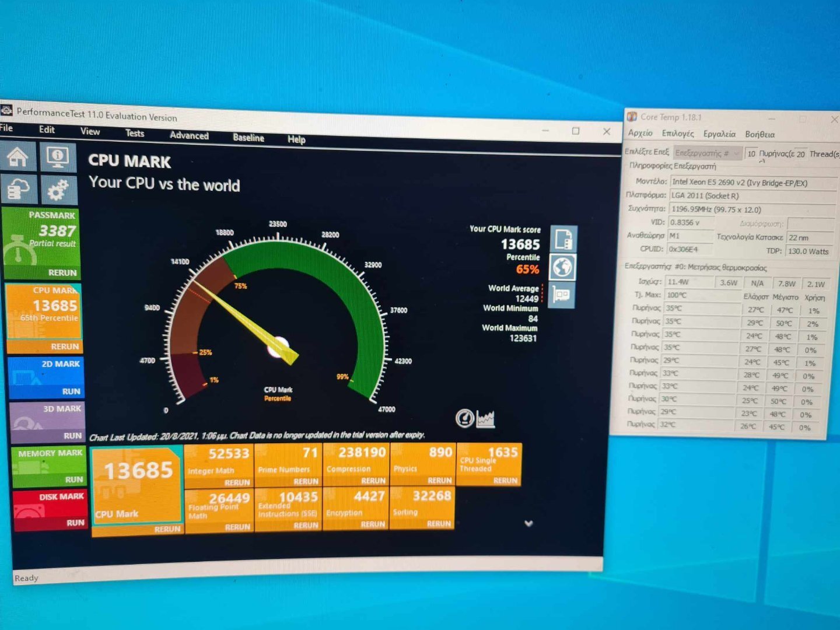Open the Core Temp processor selection dropdown
This screenshot has width=840, height=630.
[707, 153]
